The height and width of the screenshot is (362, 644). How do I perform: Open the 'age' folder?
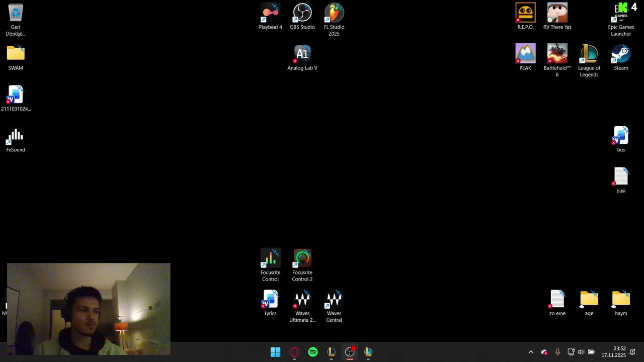tap(589, 303)
